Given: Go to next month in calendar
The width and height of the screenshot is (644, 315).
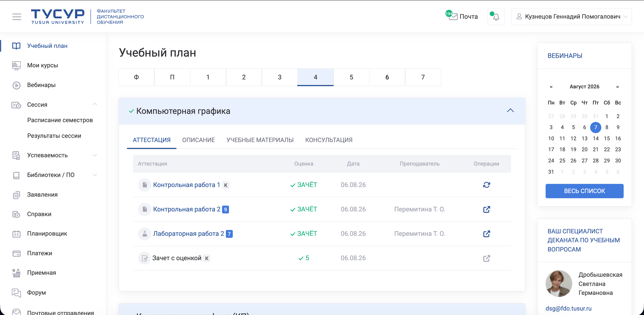Looking at the screenshot, I should tap(617, 87).
